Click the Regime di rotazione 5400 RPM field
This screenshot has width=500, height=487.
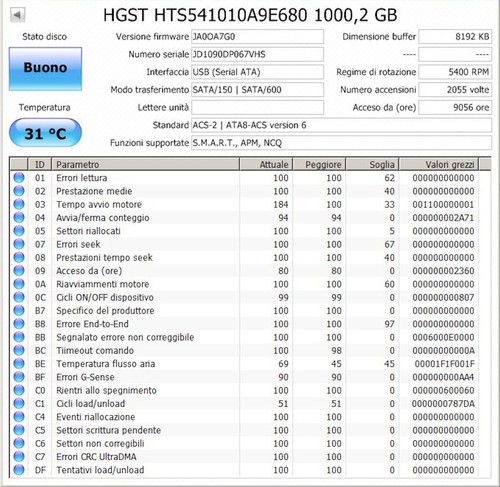(455, 72)
